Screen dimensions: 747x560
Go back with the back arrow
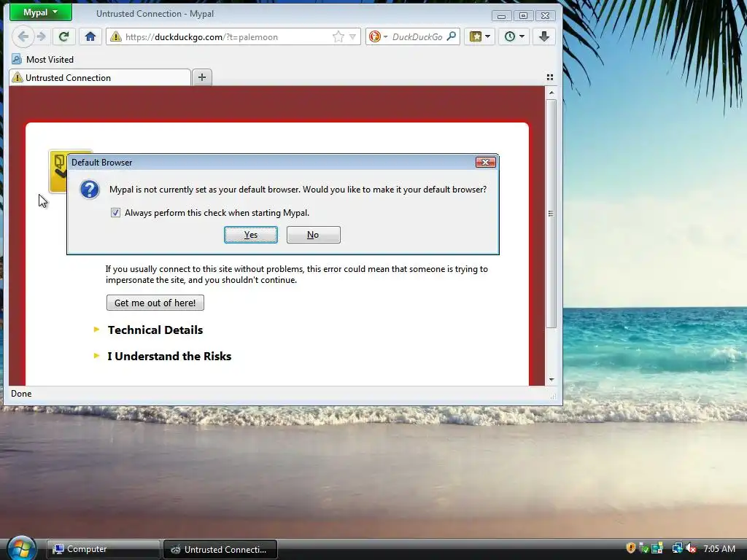23,36
